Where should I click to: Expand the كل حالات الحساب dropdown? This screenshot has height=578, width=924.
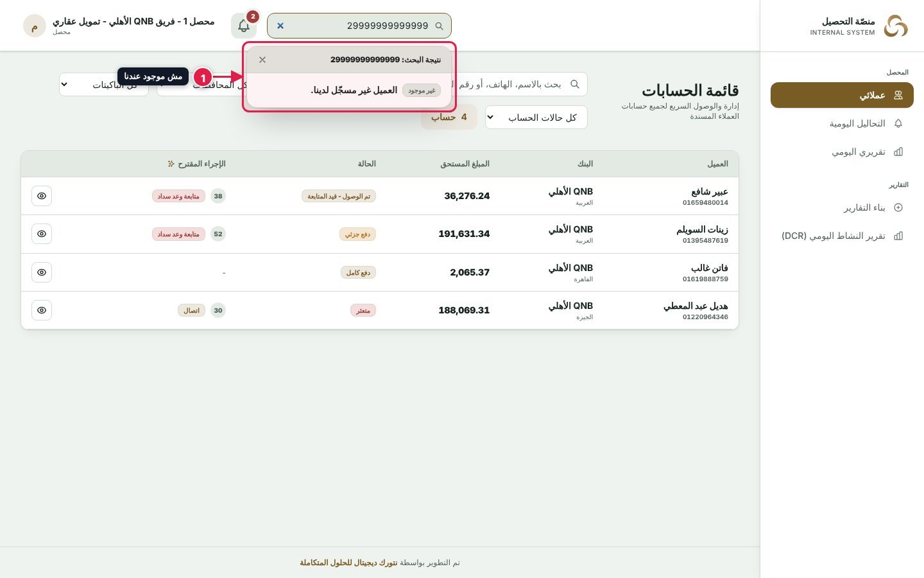[536, 118]
